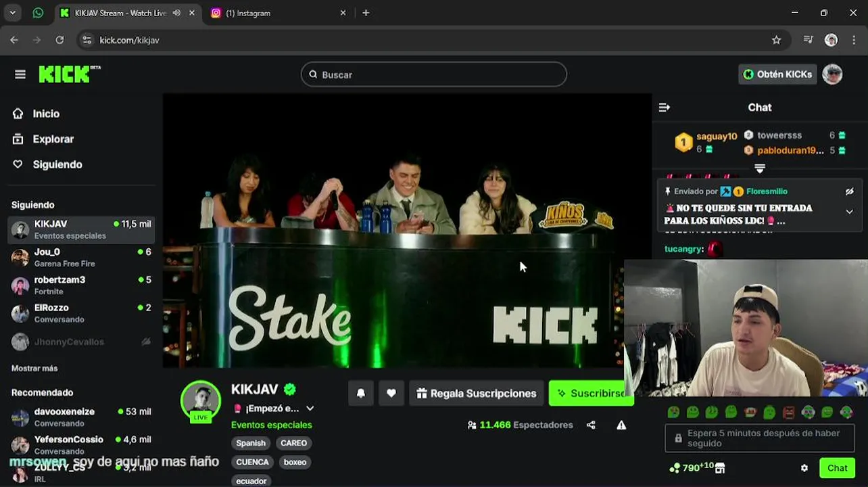The height and width of the screenshot is (487, 868).
Task: Open the Eventos especiales category link
Action: pyautogui.click(x=272, y=425)
